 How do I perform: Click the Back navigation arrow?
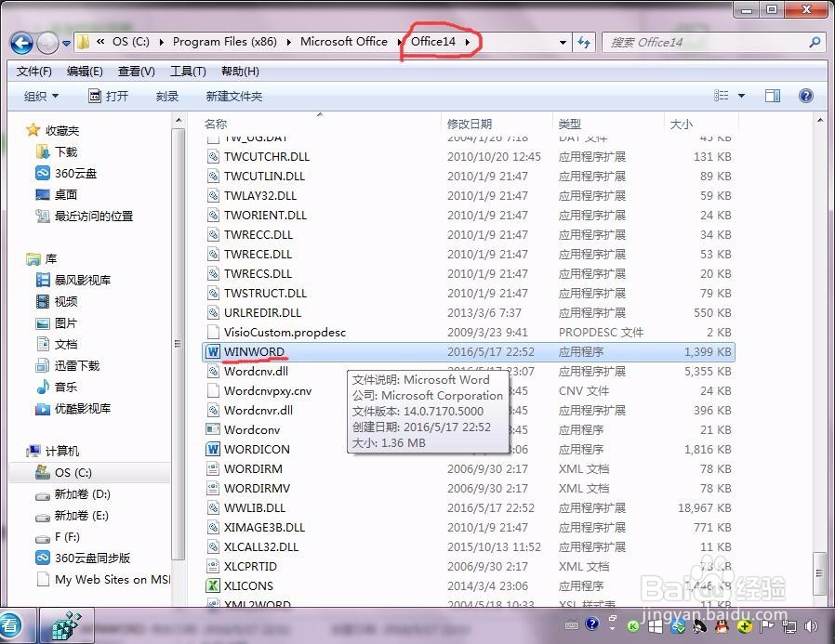point(21,43)
